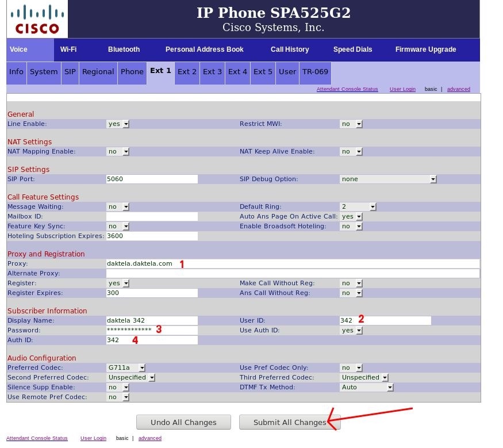Click into the Password field
Image resolution: width=503 pixels, height=448 pixels.
pos(152,330)
